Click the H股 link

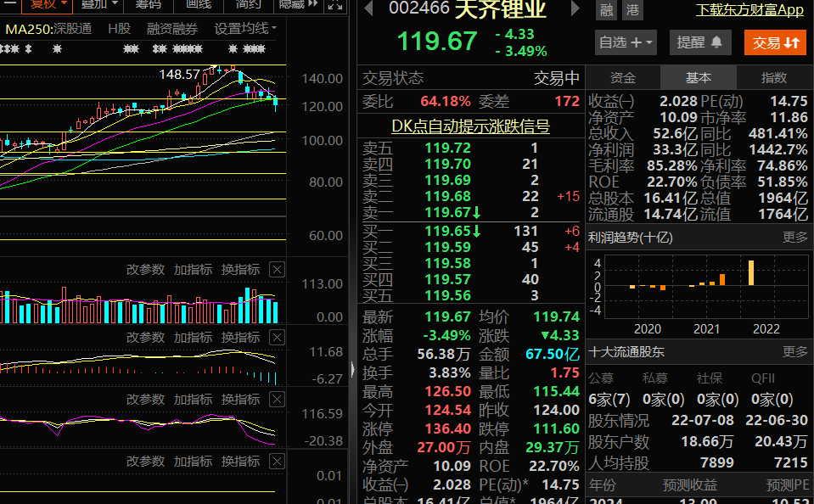coord(120,29)
